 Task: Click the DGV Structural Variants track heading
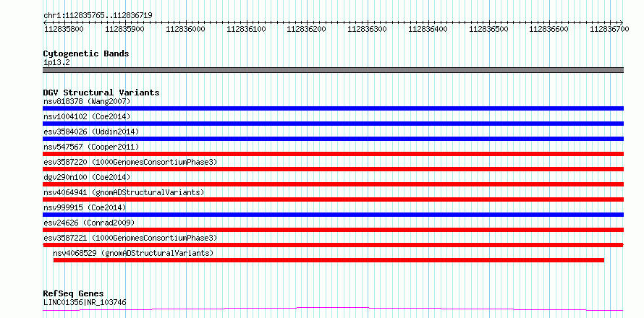tap(101, 93)
